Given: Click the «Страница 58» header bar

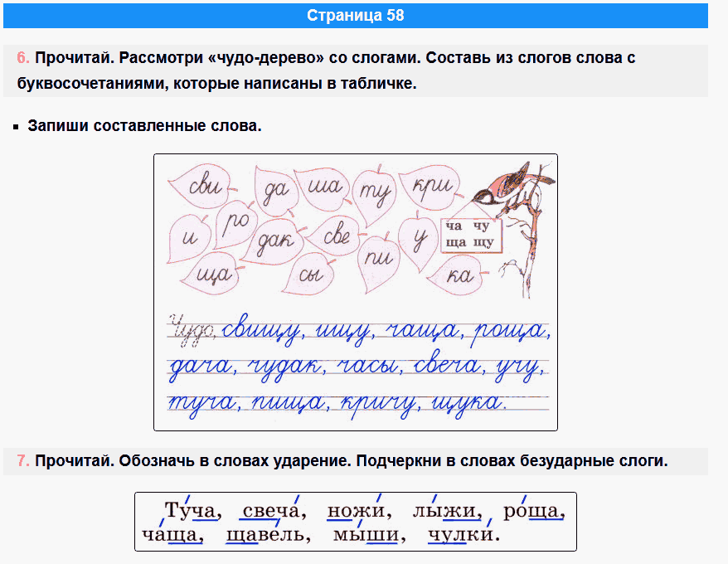Looking at the screenshot, I should [356, 14].
